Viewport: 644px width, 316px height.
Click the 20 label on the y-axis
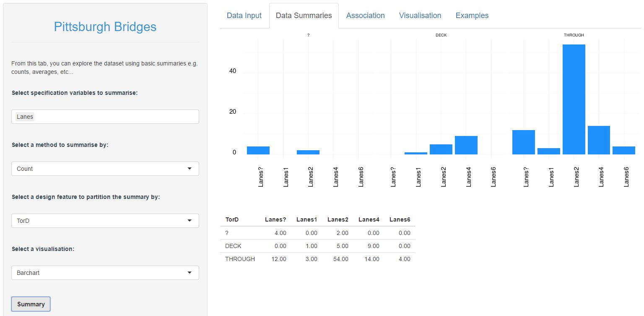233,112
